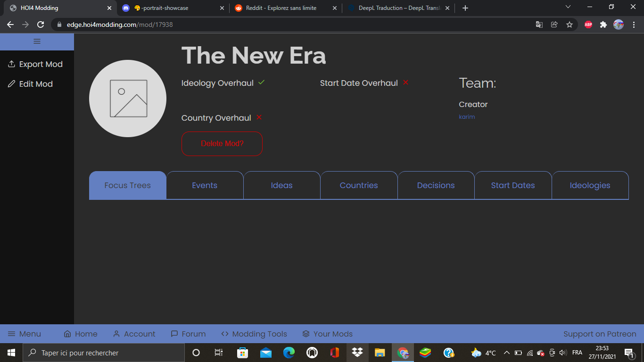Click the Edit Mod pencil icon

pos(12,84)
